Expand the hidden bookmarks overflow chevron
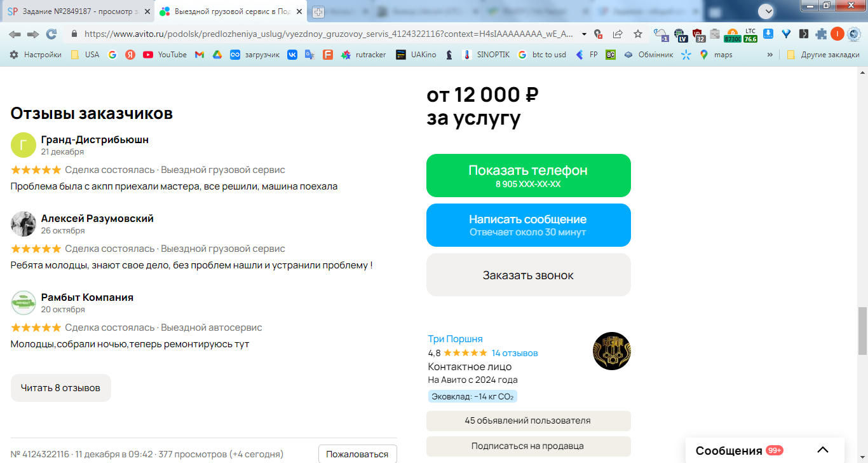Viewport: 868px width, 463px height. tap(770, 55)
